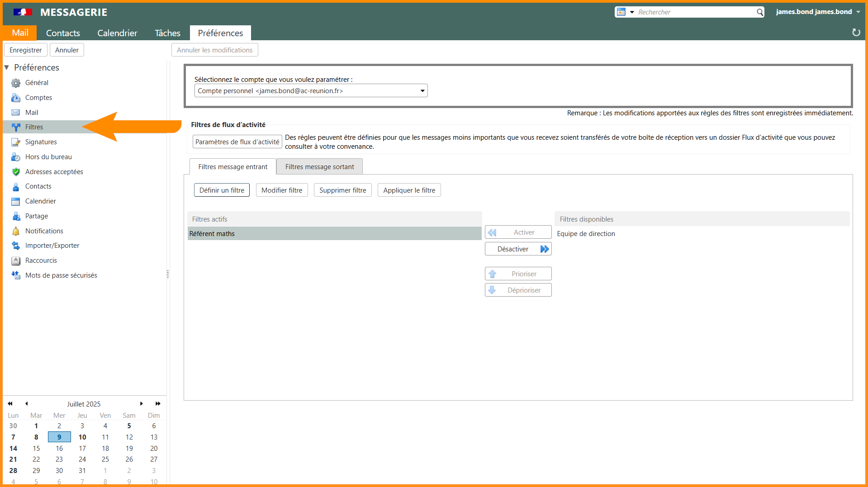Open the Général preferences gear icon
868x487 pixels.
click(x=16, y=83)
